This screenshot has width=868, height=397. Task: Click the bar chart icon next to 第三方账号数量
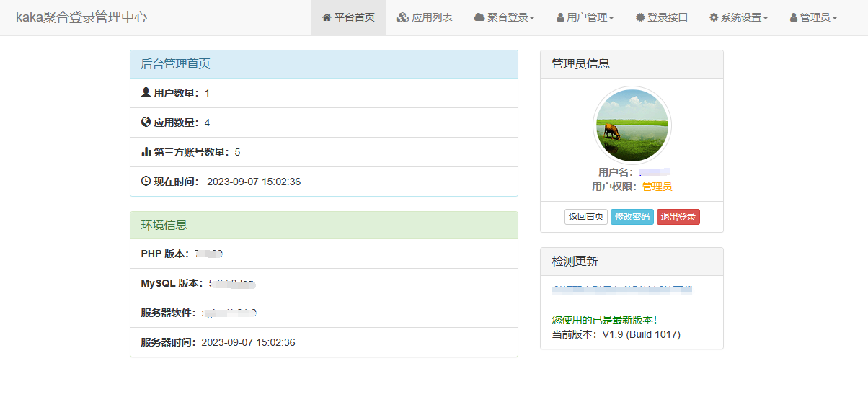[146, 151]
